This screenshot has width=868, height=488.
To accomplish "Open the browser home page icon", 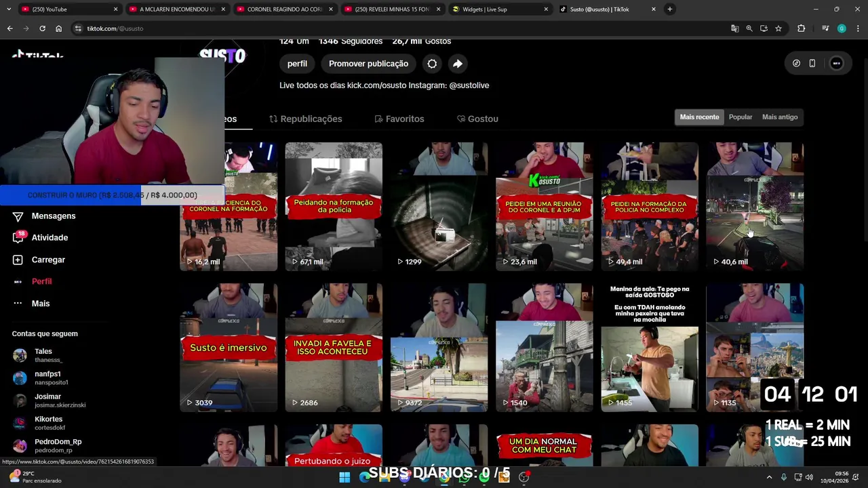I will pos(58,28).
